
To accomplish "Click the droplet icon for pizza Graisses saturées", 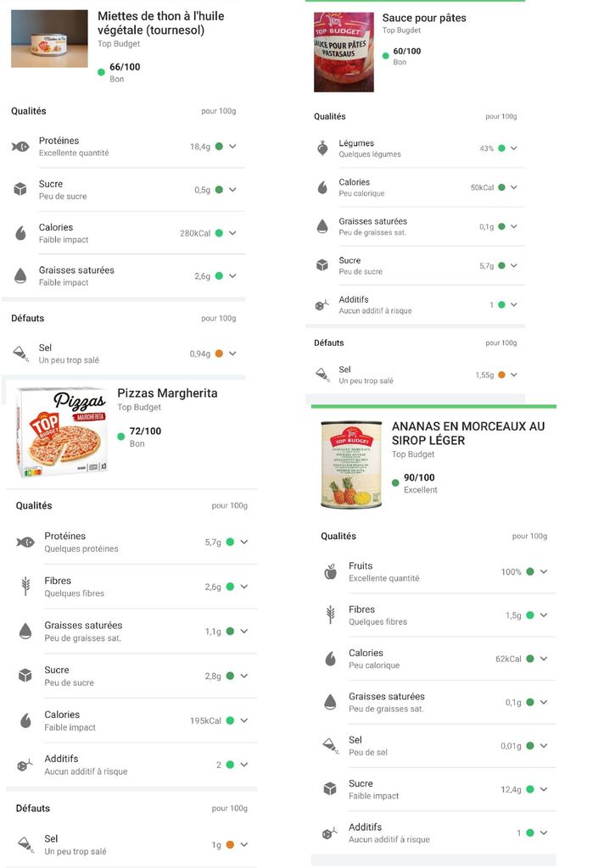I will click(25, 631).
